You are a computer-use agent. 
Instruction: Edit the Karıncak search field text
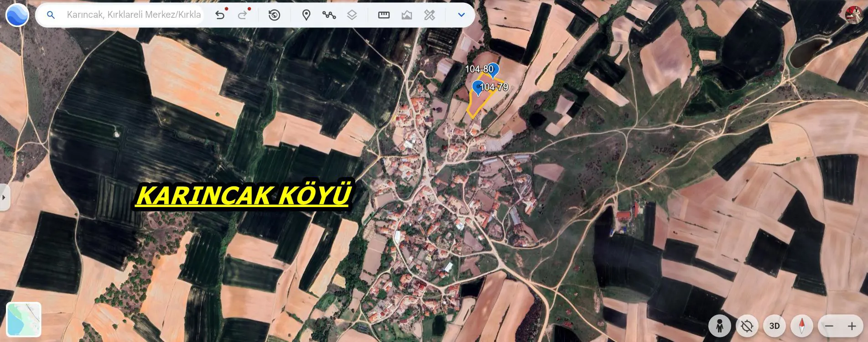coord(134,15)
